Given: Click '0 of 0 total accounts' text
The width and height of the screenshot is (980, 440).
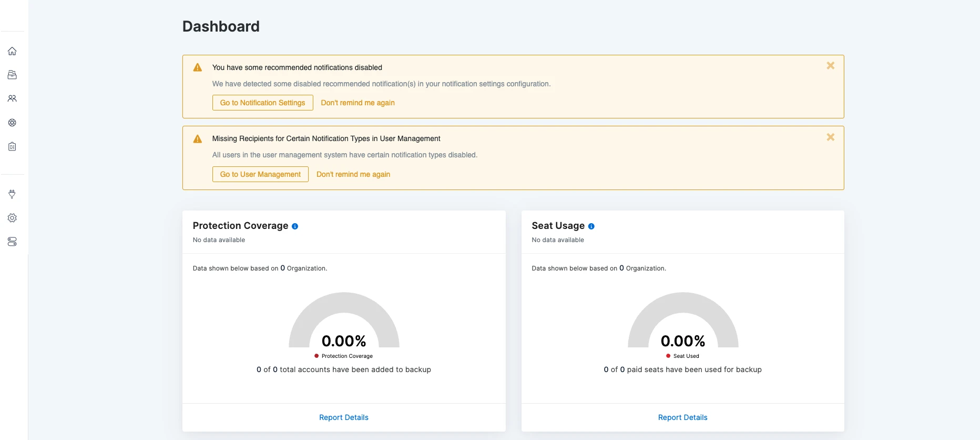Looking at the screenshot, I should (344, 369).
